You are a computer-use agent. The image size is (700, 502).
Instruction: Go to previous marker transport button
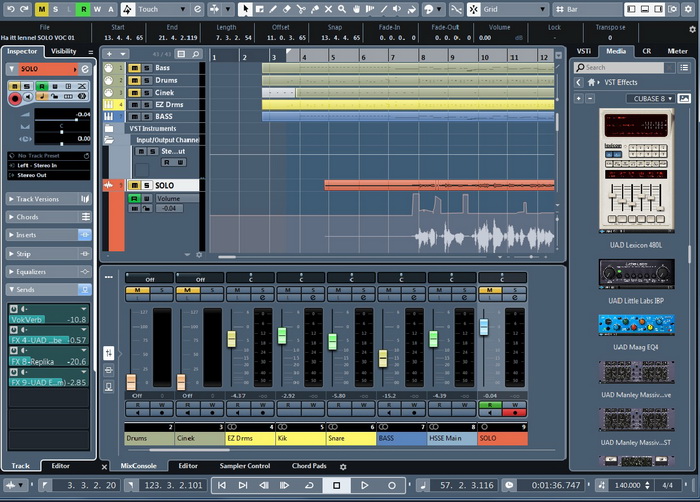pyautogui.click(x=222, y=485)
